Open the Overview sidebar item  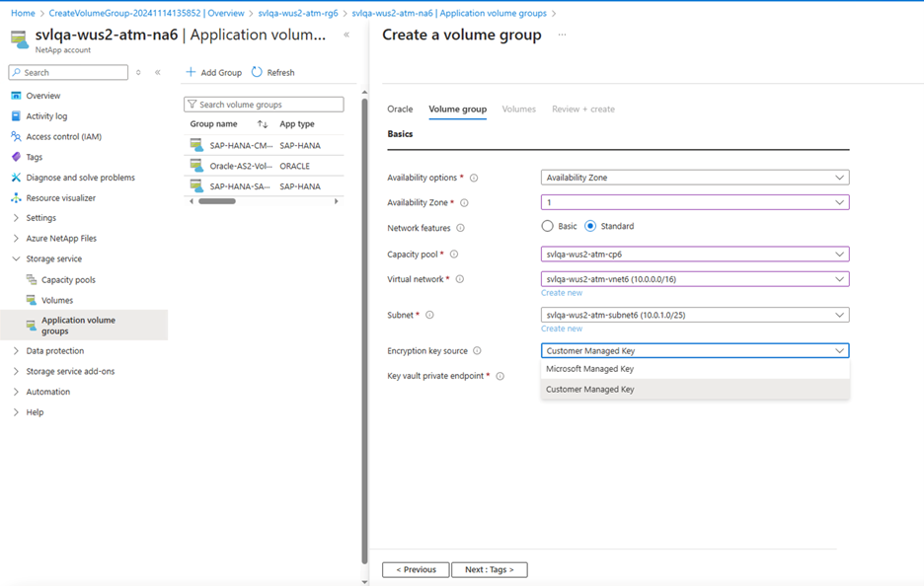click(42, 96)
